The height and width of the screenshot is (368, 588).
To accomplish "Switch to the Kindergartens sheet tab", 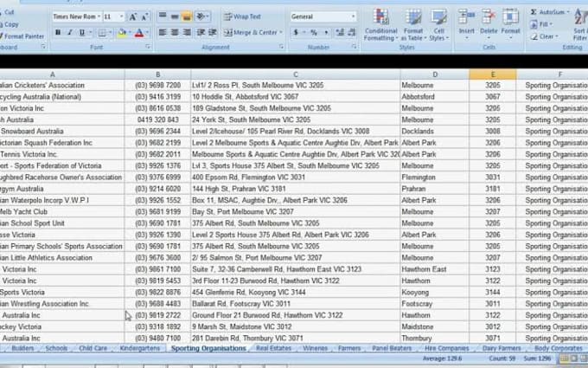I will 139,348.
